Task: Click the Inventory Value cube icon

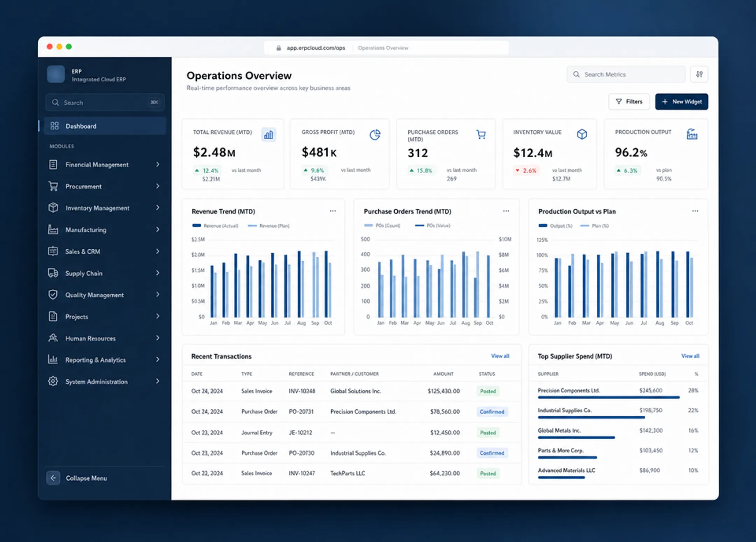Action: 582,134
